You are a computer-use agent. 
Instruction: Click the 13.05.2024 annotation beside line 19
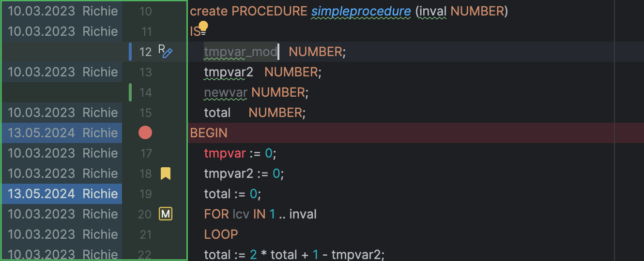[x=42, y=194]
